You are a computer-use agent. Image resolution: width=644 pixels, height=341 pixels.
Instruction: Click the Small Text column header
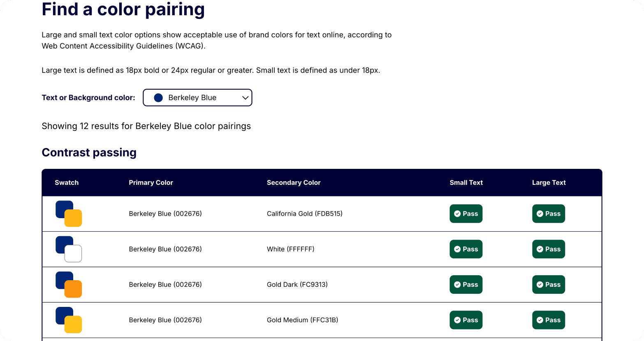tap(466, 182)
